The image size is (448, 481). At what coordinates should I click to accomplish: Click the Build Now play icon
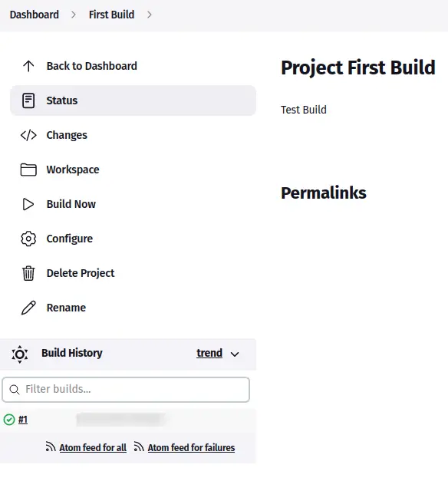[x=28, y=204]
